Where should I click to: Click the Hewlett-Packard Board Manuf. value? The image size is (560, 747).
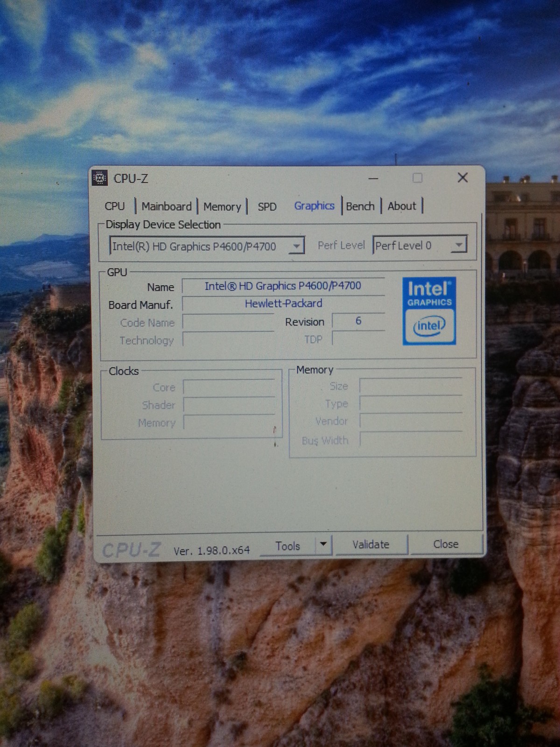(x=283, y=303)
